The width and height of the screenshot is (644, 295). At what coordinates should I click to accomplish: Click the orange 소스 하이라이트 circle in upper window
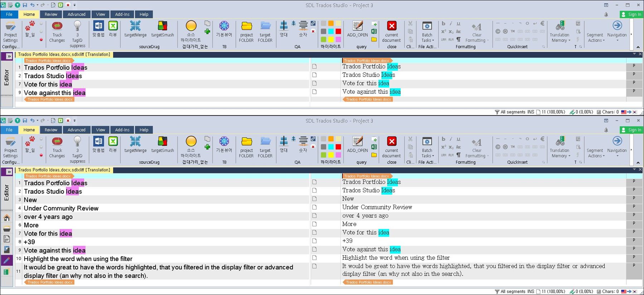tap(191, 26)
